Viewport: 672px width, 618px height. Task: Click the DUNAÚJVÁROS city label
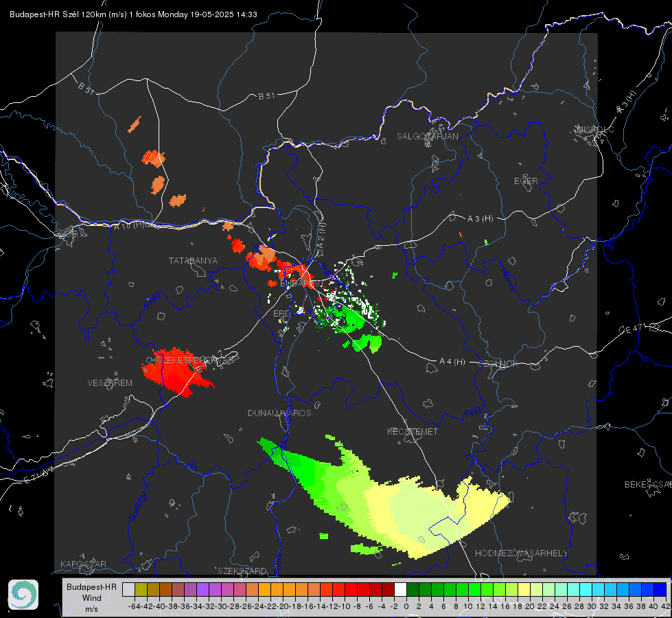pos(279,413)
